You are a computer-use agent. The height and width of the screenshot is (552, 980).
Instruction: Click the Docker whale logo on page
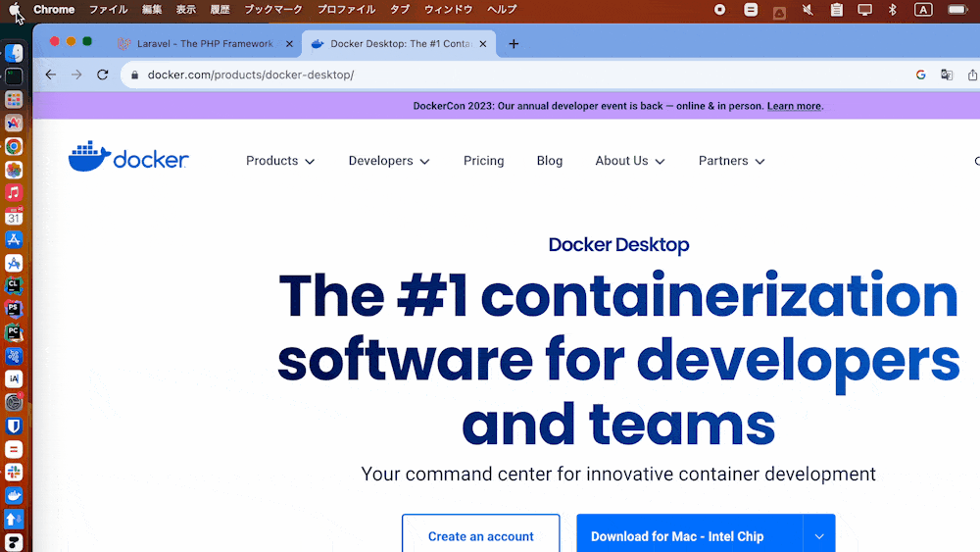pyautogui.click(x=128, y=156)
